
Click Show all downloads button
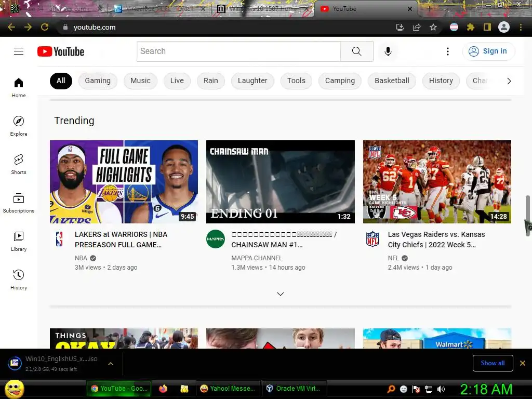coord(493,363)
